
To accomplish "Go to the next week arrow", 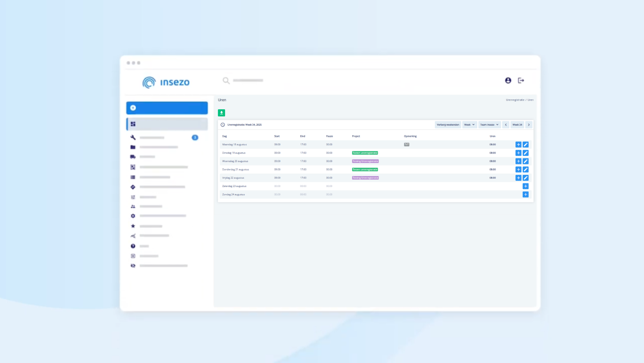I will pos(529,125).
